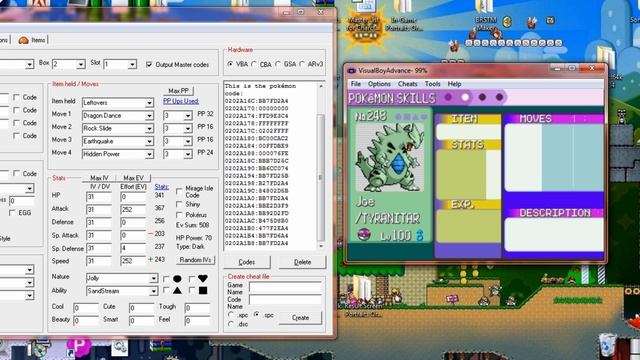The height and width of the screenshot is (360, 640).
Task: Click the VisualBoyAdvance title bar icon
Action: point(351,71)
